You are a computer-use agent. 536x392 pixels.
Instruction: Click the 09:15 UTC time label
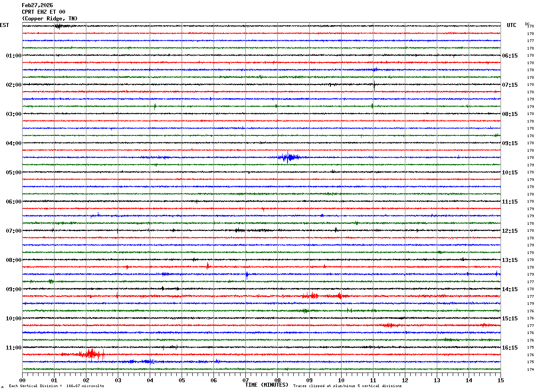tap(510, 143)
